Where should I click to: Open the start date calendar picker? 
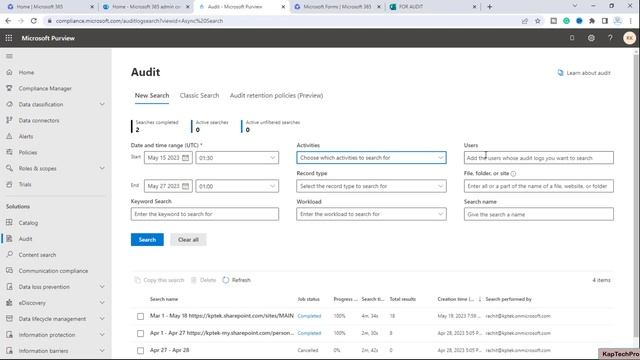pos(185,158)
